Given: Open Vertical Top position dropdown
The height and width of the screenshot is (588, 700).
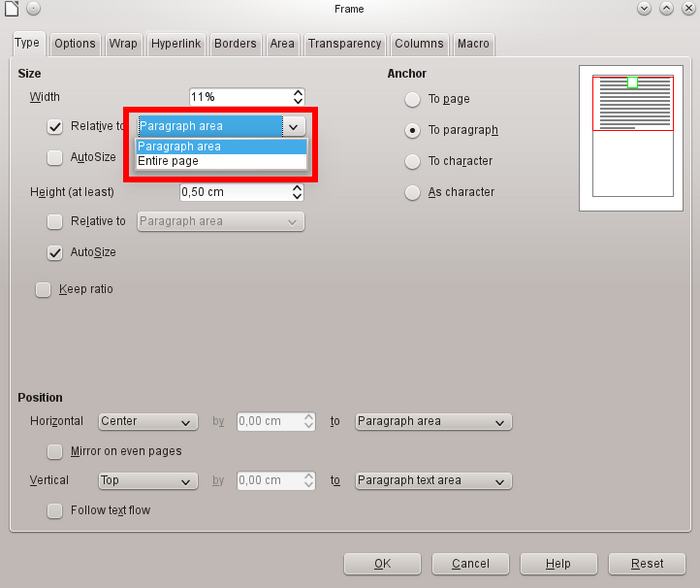Looking at the screenshot, I should click(x=147, y=481).
